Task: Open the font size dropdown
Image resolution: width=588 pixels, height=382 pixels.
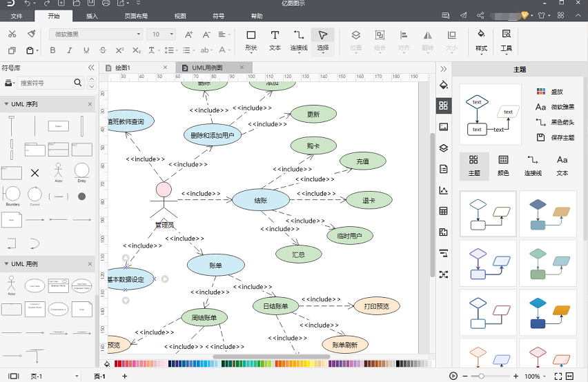Action: [161, 34]
